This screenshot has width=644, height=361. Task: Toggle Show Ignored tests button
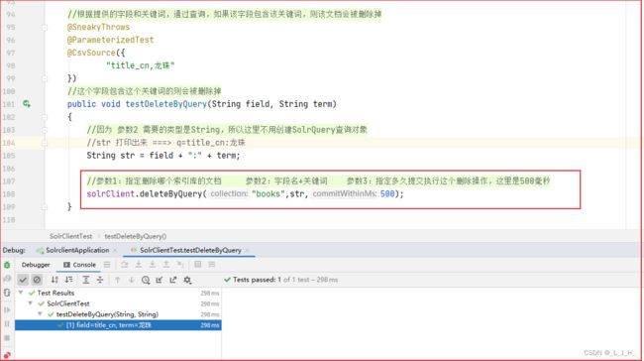click(37, 280)
